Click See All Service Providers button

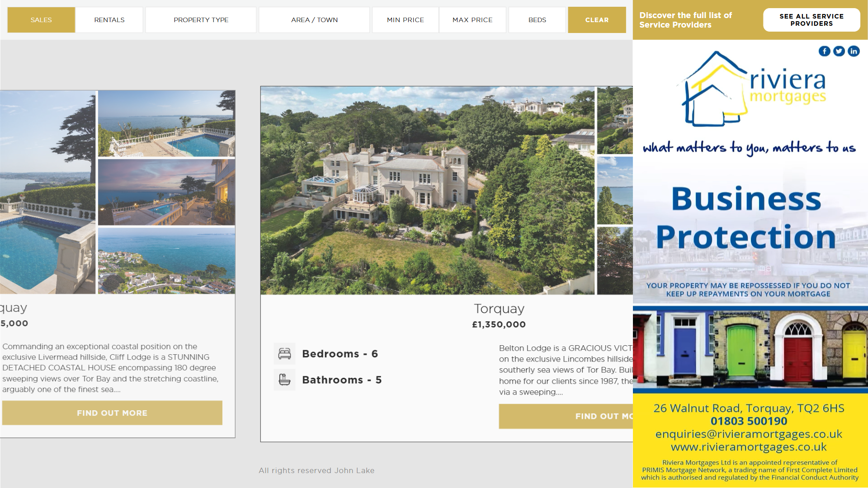pyautogui.click(x=811, y=20)
